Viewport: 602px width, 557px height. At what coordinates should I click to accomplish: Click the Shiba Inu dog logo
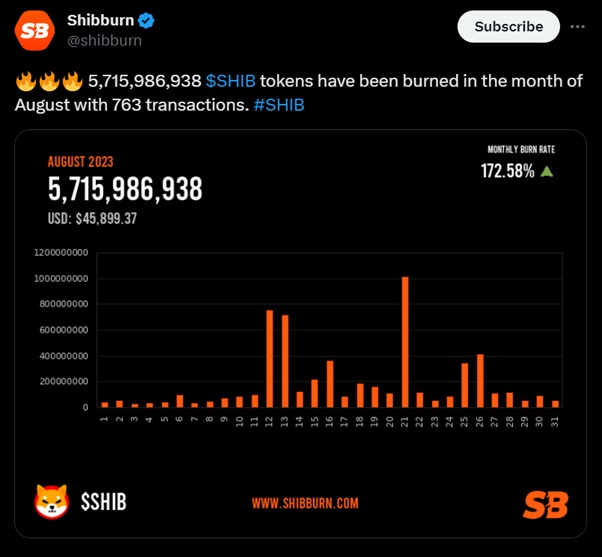(x=51, y=500)
